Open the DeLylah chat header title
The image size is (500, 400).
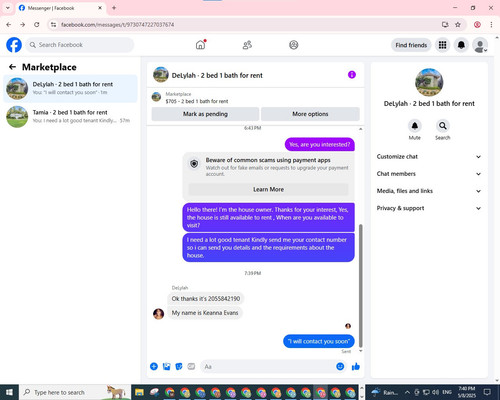coord(217,75)
